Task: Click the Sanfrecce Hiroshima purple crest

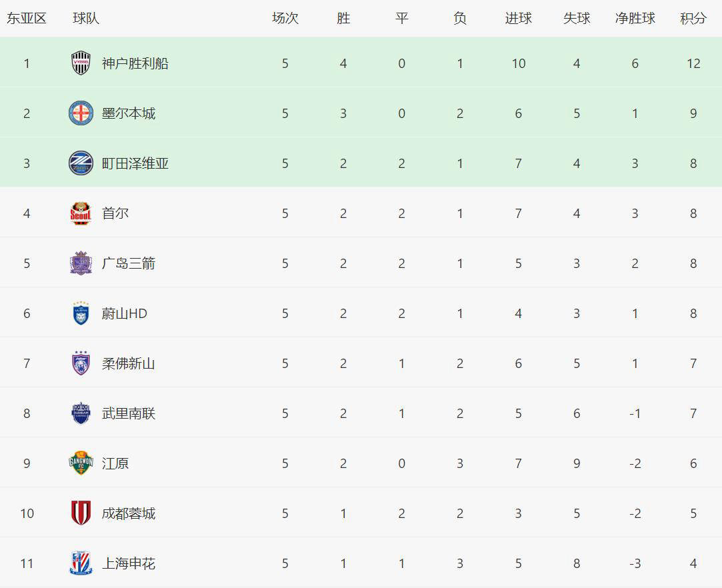Action: [x=81, y=263]
